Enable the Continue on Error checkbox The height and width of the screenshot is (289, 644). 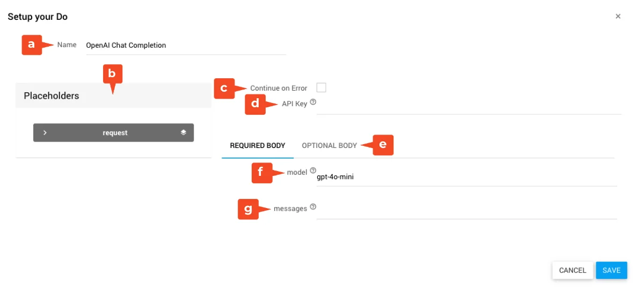pos(321,88)
